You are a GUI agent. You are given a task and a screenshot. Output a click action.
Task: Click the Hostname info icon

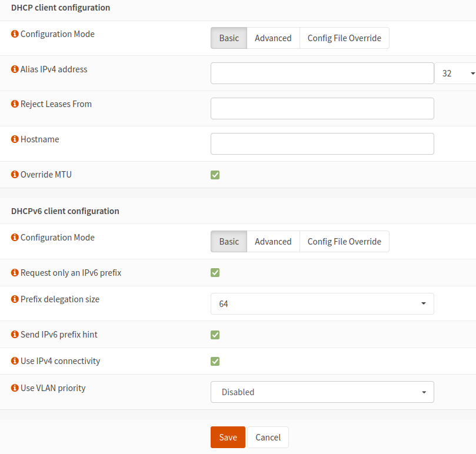[x=15, y=139]
